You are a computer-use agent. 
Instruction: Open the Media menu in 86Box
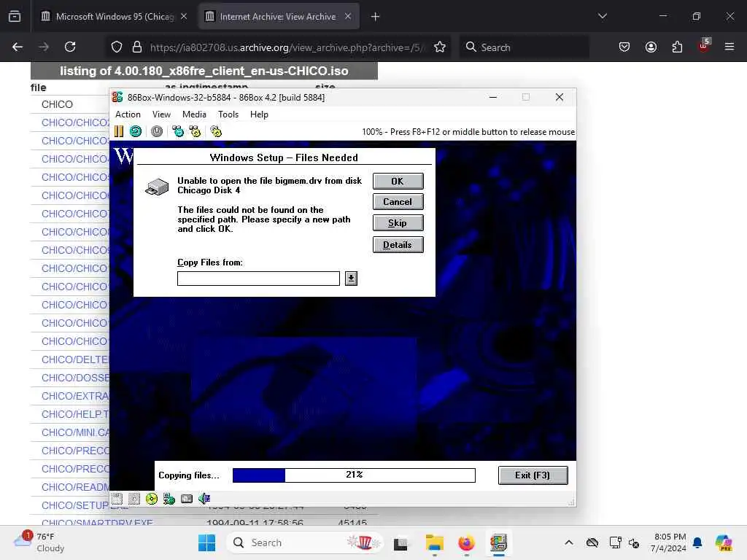pos(194,114)
